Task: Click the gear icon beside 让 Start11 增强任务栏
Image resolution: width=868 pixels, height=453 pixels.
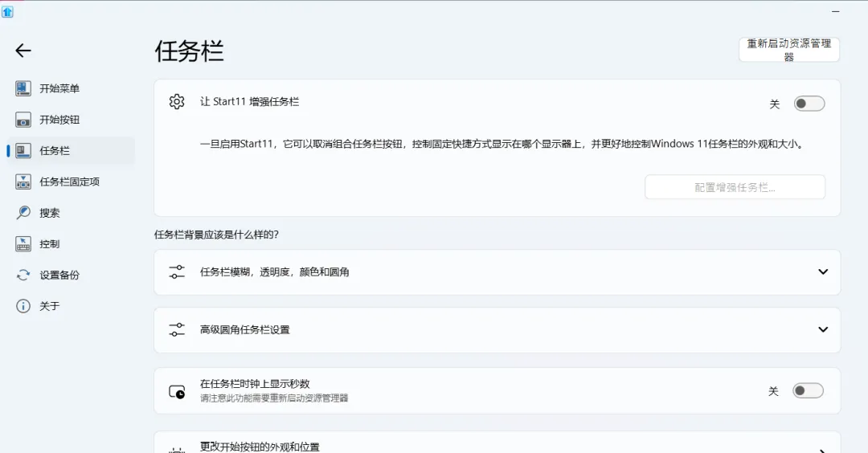Action: [177, 102]
